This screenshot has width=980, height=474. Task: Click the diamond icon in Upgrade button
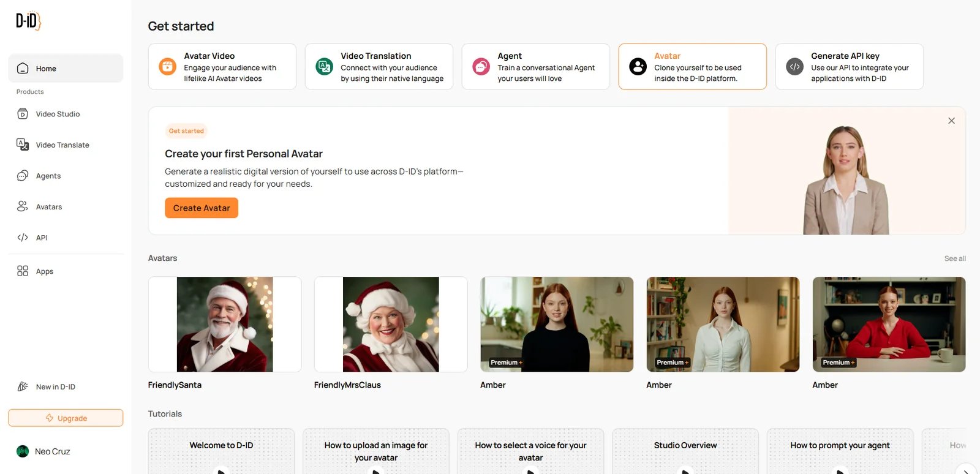click(50, 418)
